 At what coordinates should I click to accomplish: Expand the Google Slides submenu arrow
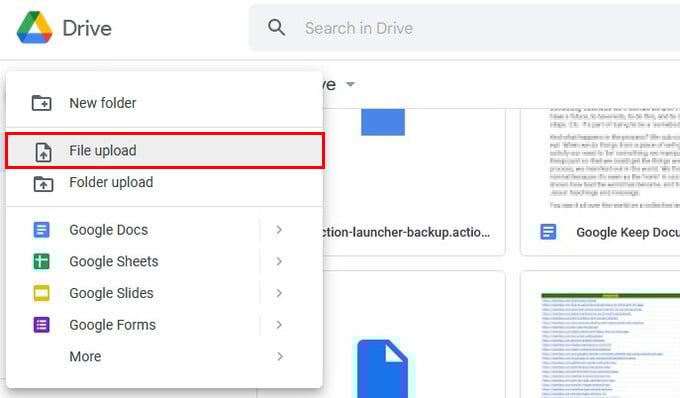279,293
